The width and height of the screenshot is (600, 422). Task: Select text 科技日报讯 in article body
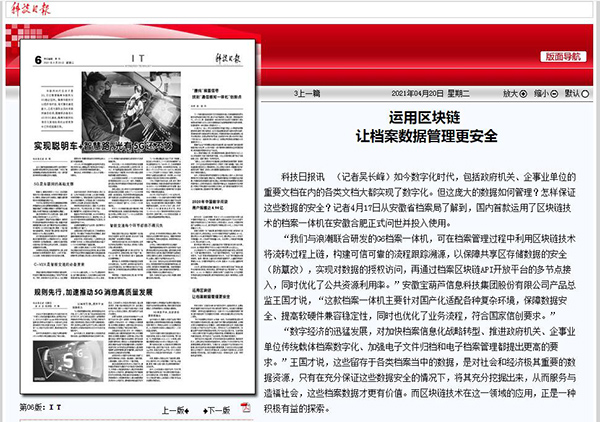pyautogui.click(x=302, y=177)
